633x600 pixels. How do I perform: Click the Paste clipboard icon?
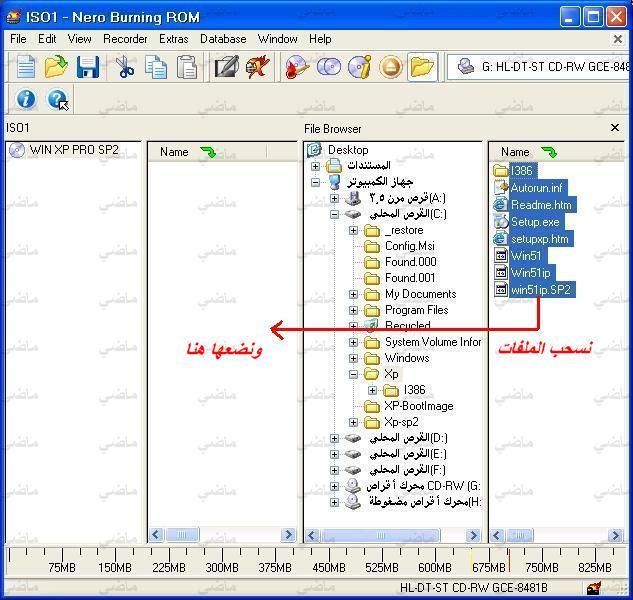[187, 67]
